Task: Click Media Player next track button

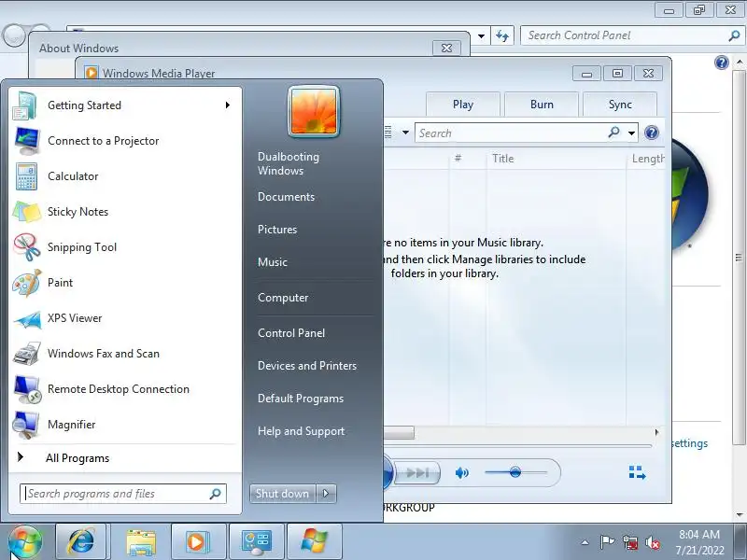Action: click(x=418, y=473)
